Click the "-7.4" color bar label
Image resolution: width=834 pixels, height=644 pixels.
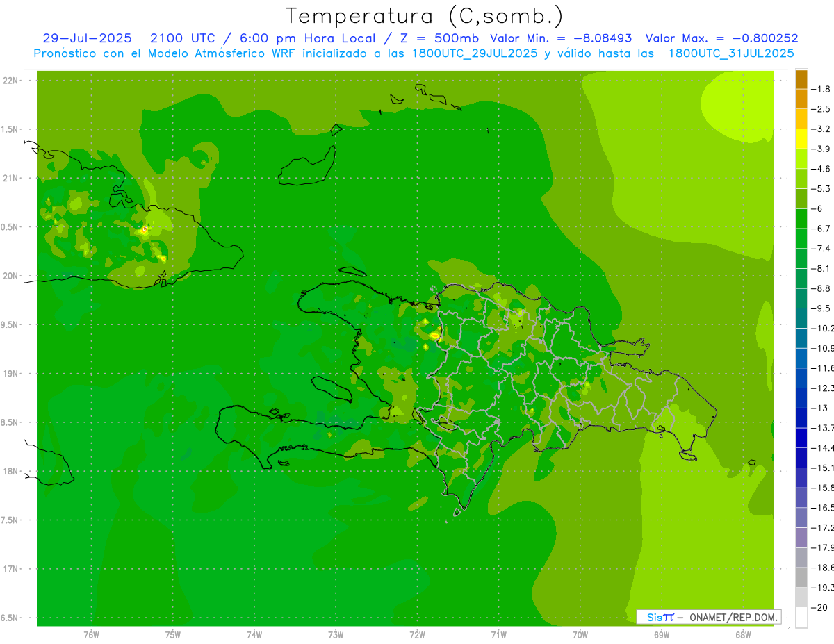(821, 249)
